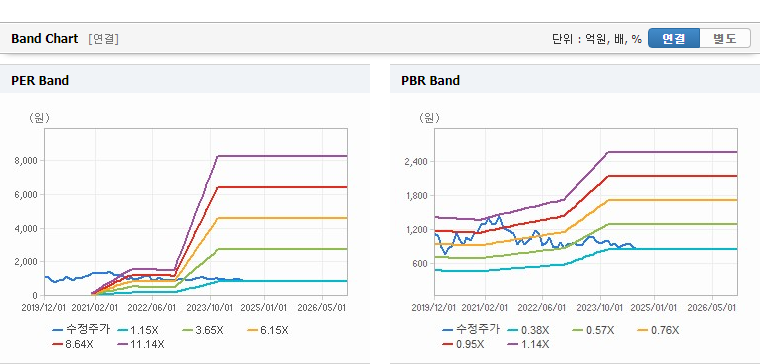Toggle 11.14X legend in PER Band
The height and width of the screenshot is (364, 760).
[141, 344]
